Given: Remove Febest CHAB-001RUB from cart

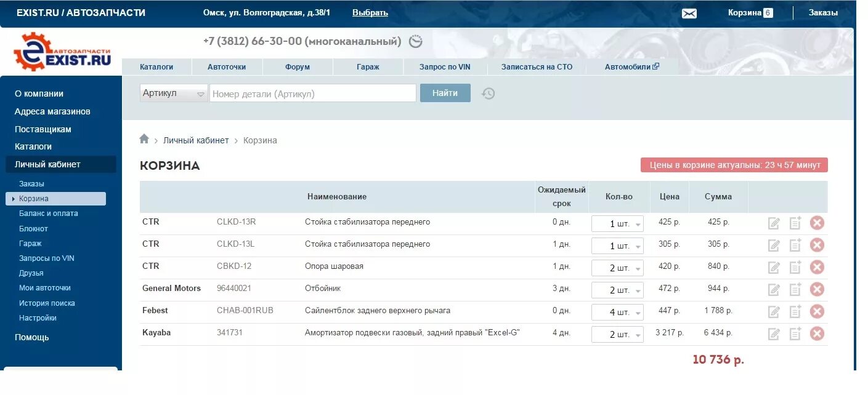Looking at the screenshot, I should tap(817, 311).
